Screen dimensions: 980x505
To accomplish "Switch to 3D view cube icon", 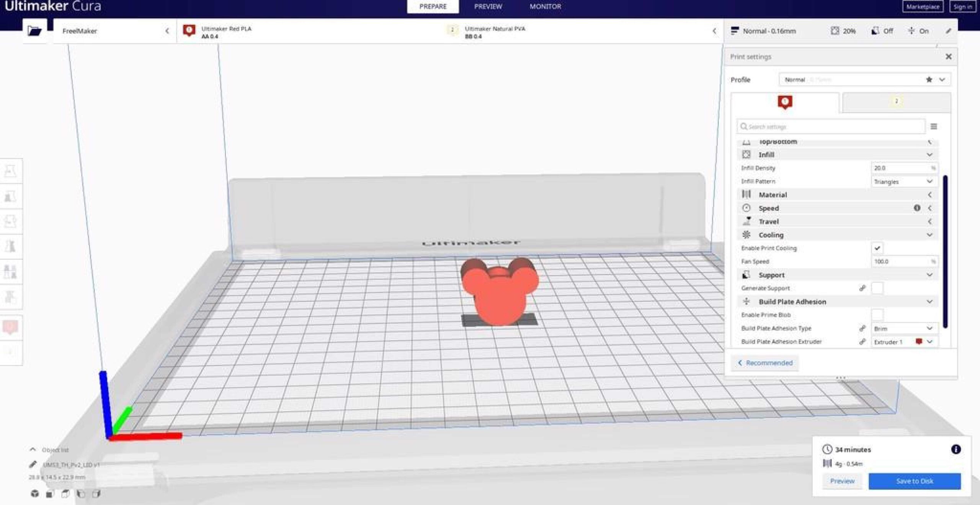I will (x=35, y=494).
